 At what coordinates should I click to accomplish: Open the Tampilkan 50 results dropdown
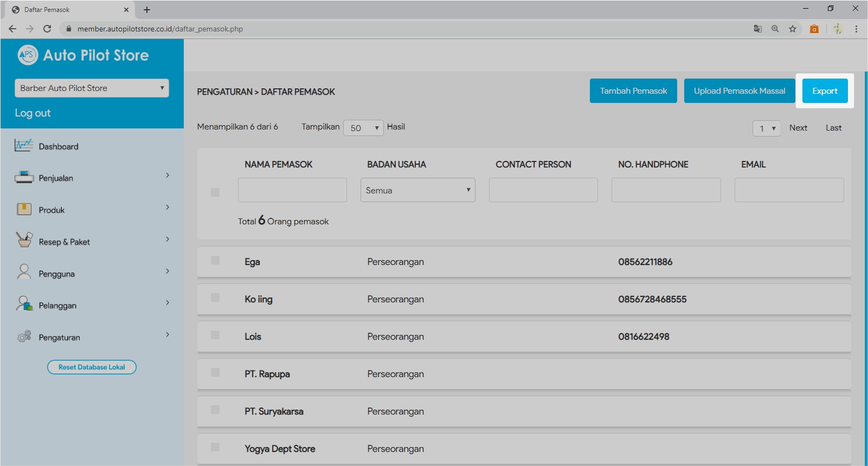pos(363,128)
